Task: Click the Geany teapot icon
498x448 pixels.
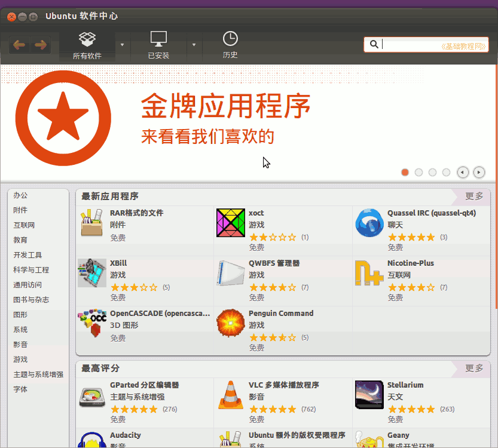Action: click(369, 440)
